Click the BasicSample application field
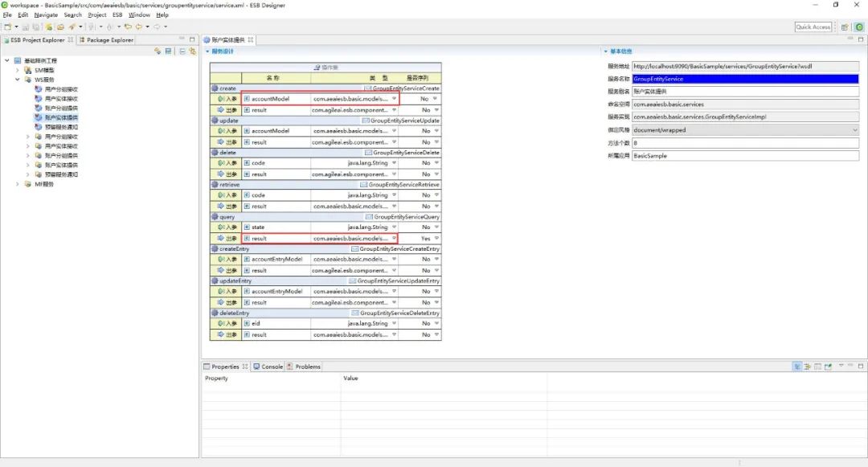This screenshot has width=868, height=467. pyautogui.click(x=746, y=156)
